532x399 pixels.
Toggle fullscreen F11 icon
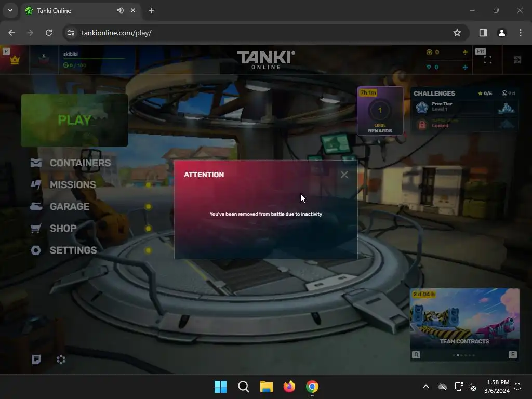pyautogui.click(x=487, y=60)
